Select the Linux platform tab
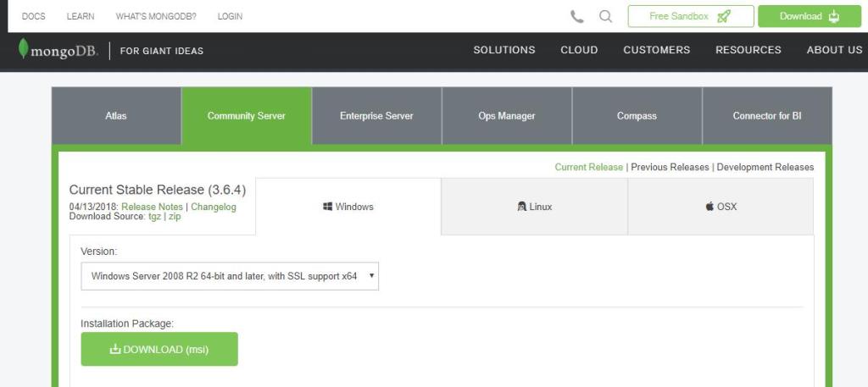The height and width of the screenshot is (387, 868). tap(534, 207)
